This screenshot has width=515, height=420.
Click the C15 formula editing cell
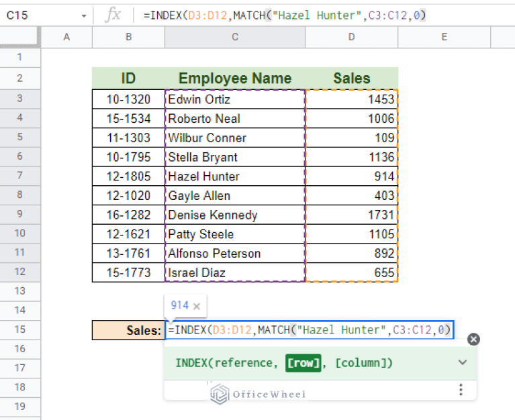[x=310, y=330]
